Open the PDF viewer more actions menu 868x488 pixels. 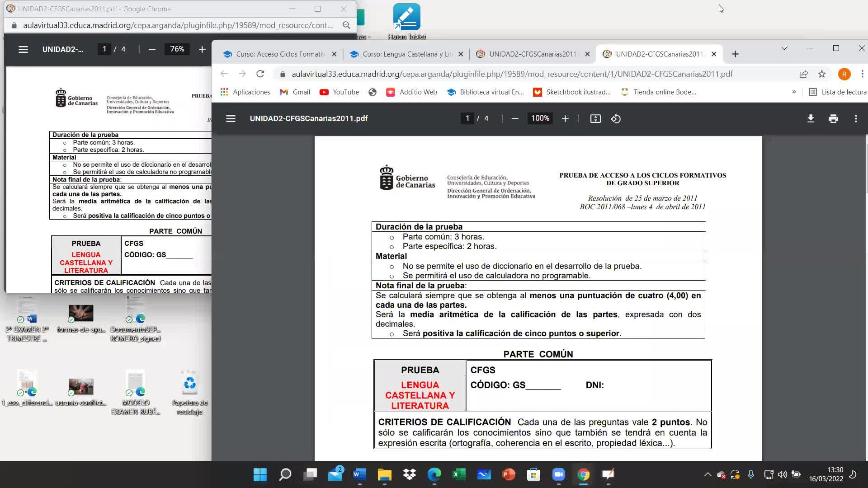click(856, 118)
